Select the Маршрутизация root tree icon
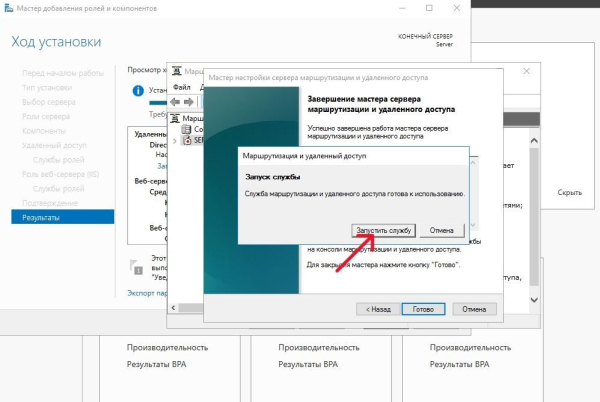This screenshot has width=600, height=402. (175, 118)
